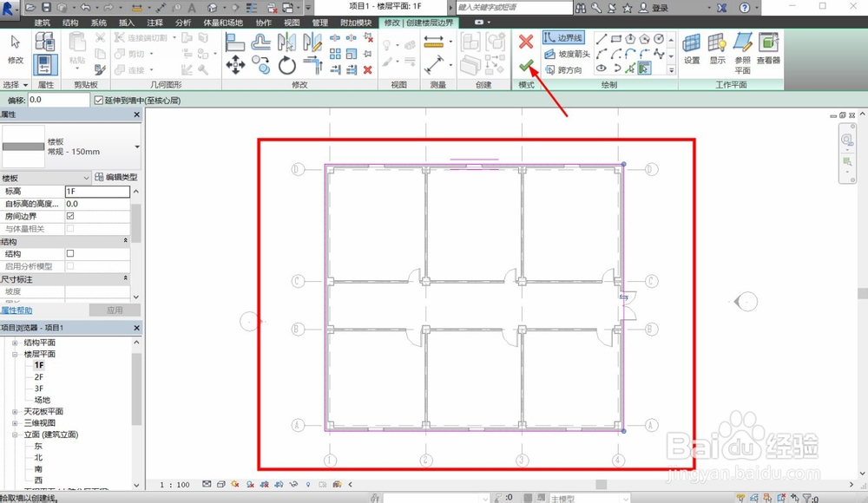Open the 管理 ribbon tab
Viewport: 868px width, 503px height.
pos(320,23)
